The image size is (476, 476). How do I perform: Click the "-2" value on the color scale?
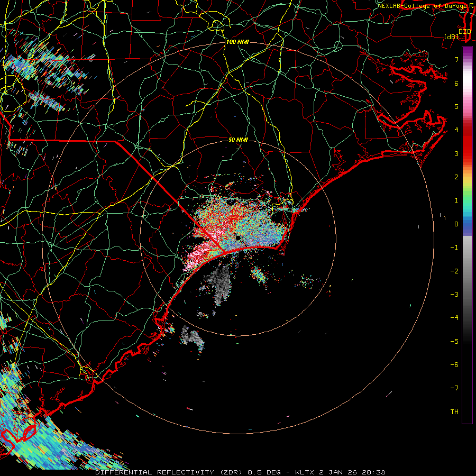pos(454,271)
